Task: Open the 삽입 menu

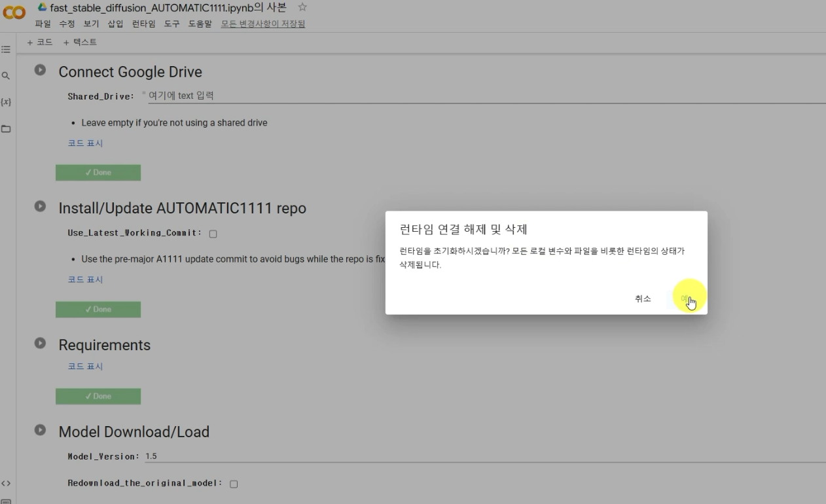Action: point(115,24)
